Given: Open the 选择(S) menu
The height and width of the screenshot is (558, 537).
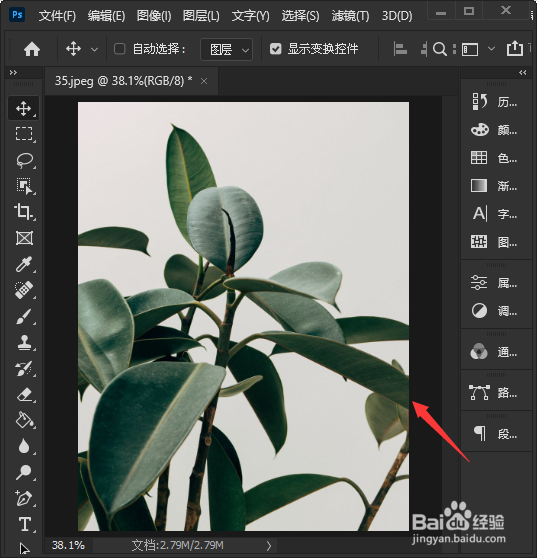Looking at the screenshot, I should [x=300, y=16].
